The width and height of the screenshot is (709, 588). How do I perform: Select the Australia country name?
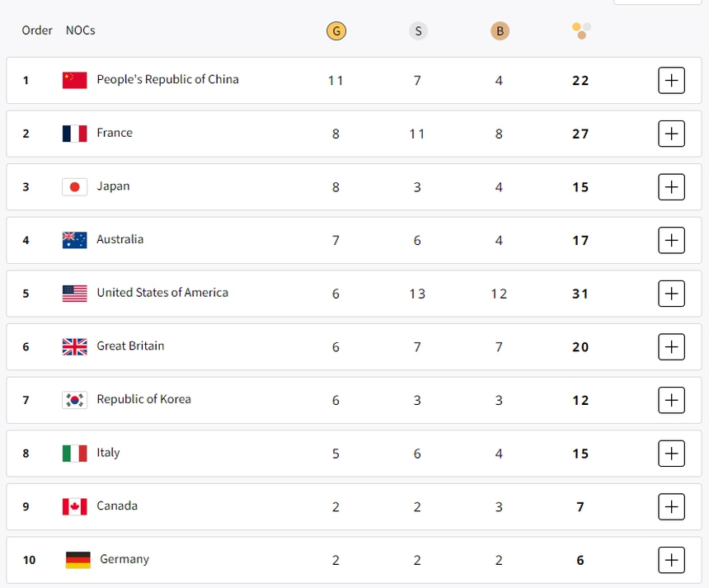point(120,239)
